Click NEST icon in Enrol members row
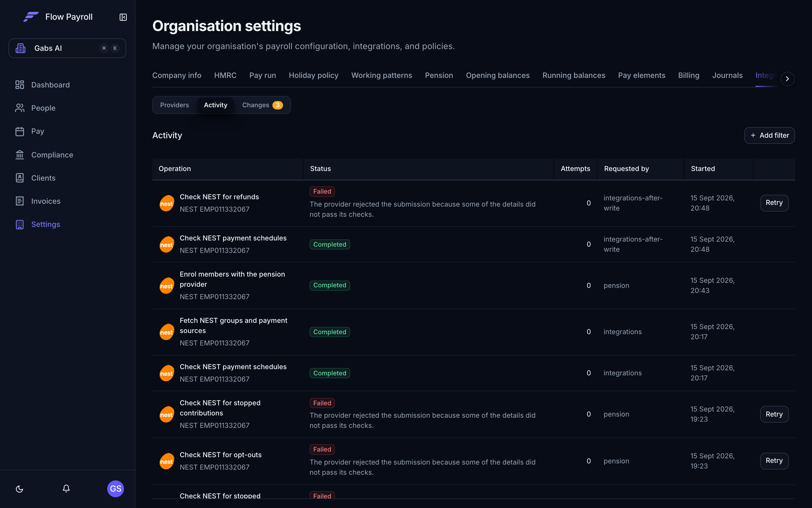Screen dimensions: 812x508 (x=166, y=286)
